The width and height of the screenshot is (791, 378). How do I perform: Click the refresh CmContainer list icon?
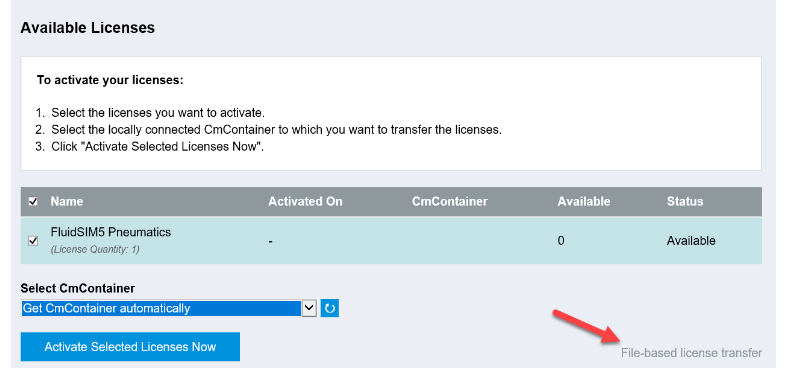330,308
